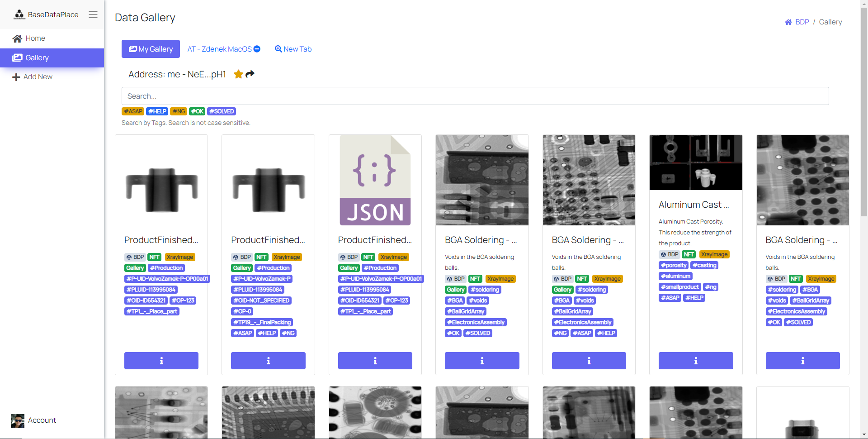868x439 pixels.
Task: Open the My Gallery tab
Action: tap(151, 49)
